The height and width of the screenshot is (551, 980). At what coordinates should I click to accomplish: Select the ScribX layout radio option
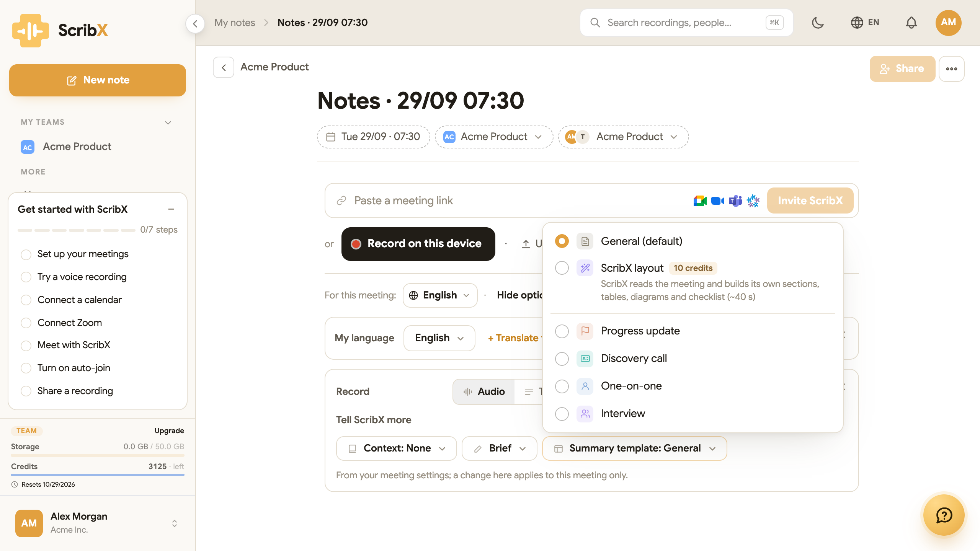coord(562,268)
